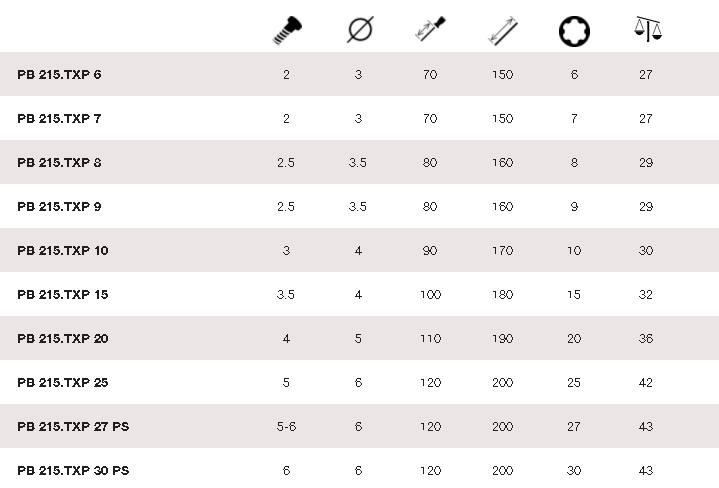Click the screw size column icon

[287, 29]
